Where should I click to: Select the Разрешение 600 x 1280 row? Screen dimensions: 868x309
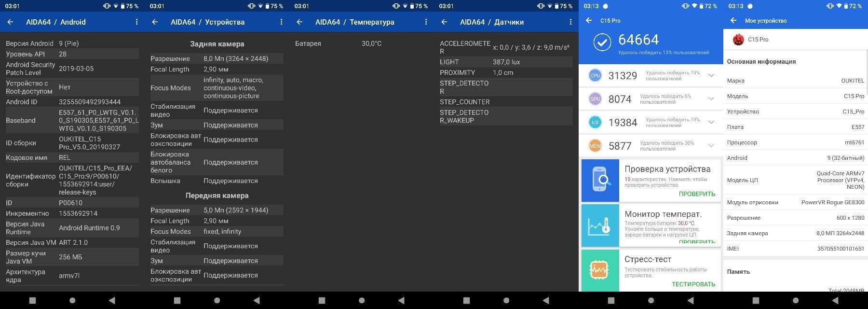pyautogui.click(x=796, y=218)
